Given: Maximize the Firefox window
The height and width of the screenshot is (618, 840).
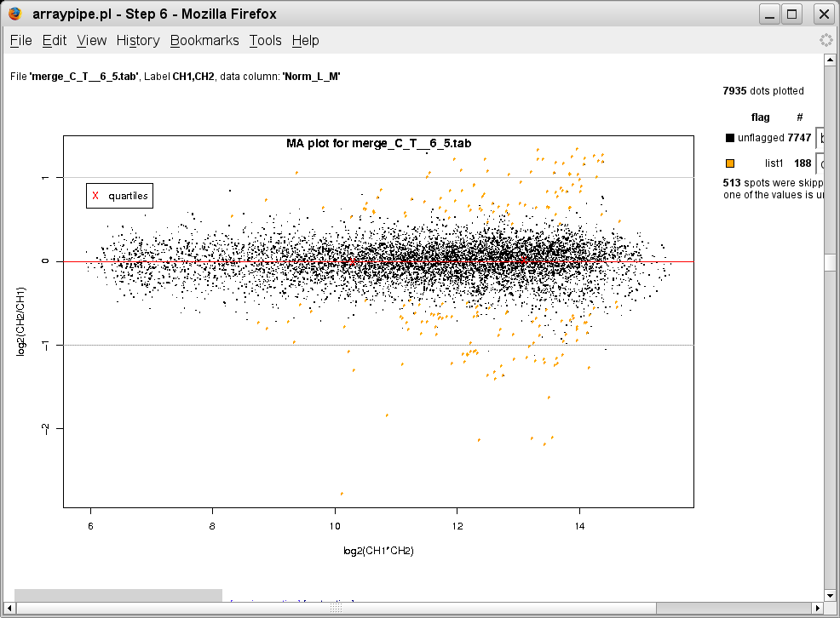Looking at the screenshot, I should pyautogui.click(x=791, y=14).
